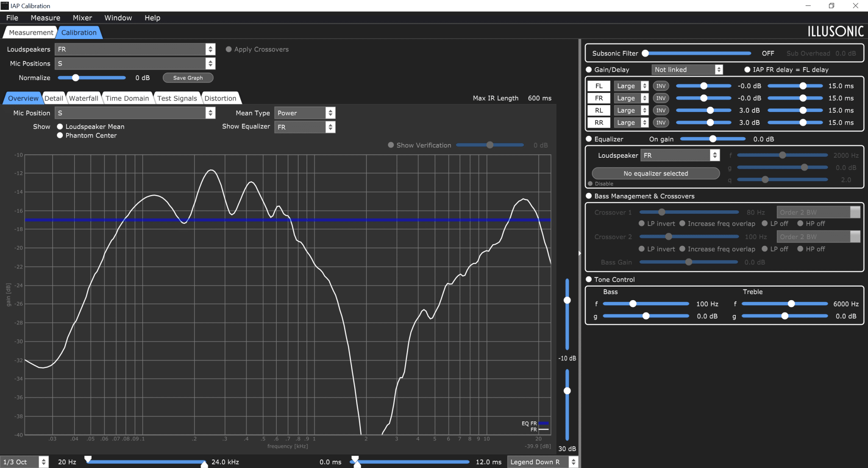Click the INV button for FL

[661, 86]
